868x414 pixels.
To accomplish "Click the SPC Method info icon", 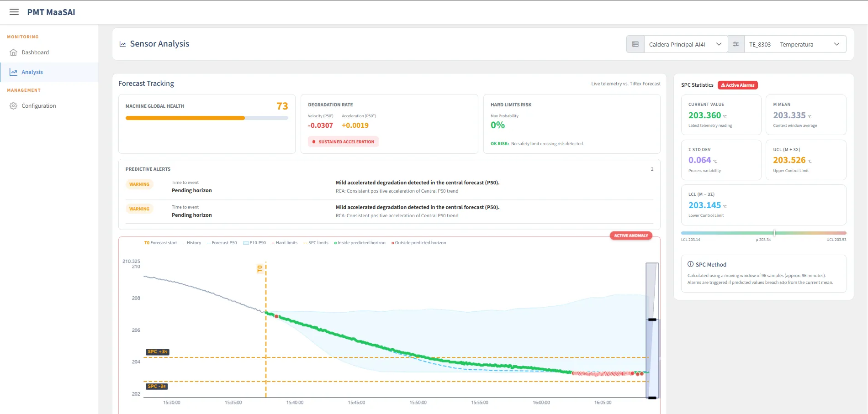I will click(690, 264).
